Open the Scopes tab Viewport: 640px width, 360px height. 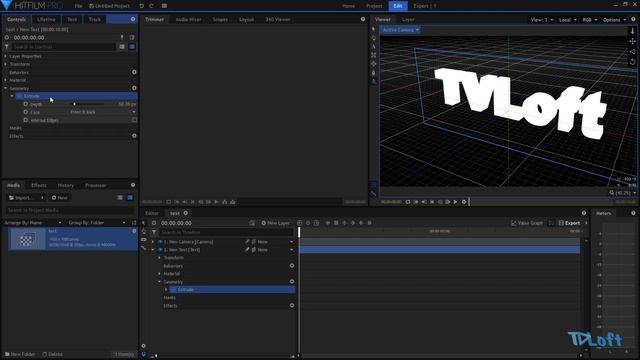(220, 19)
